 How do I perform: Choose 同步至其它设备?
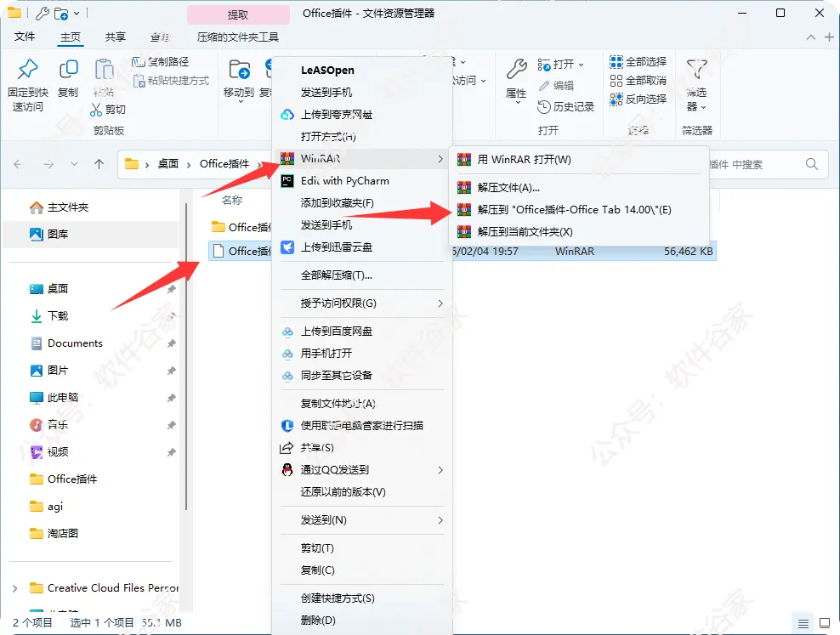click(x=362, y=376)
